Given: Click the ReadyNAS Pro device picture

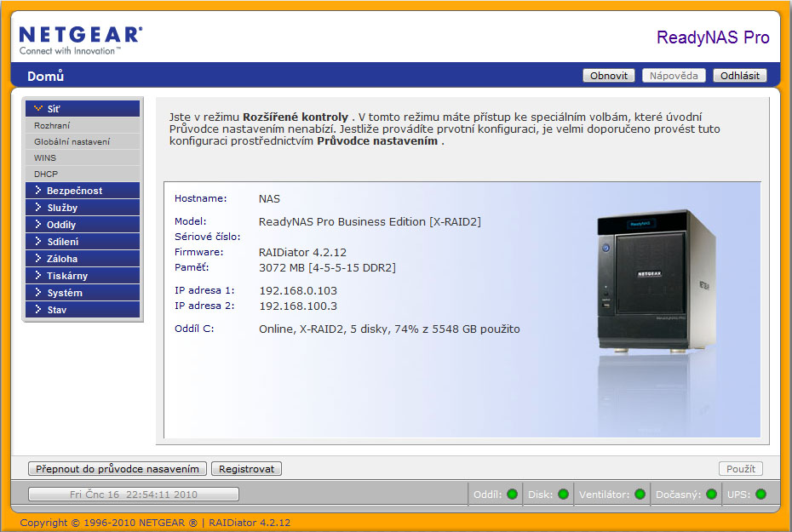Looking at the screenshot, I should click(656, 281).
